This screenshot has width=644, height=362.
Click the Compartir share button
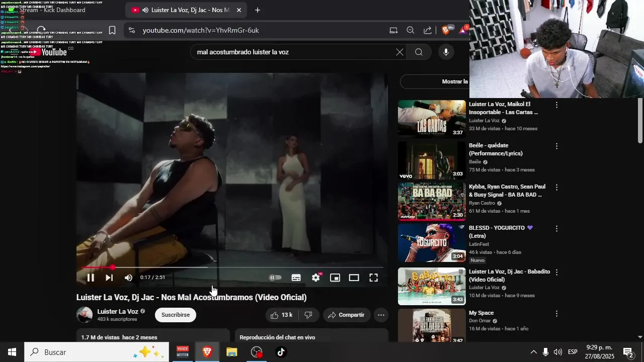(347, 315)
